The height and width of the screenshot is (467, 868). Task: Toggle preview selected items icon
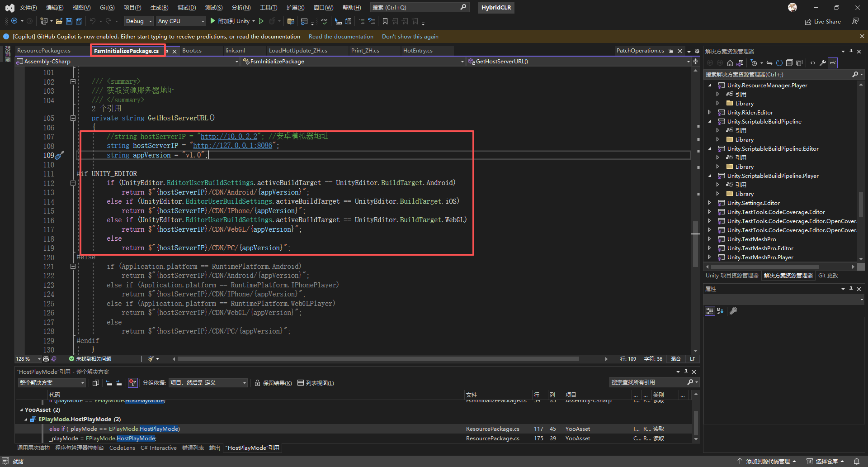tap(833, 63)
